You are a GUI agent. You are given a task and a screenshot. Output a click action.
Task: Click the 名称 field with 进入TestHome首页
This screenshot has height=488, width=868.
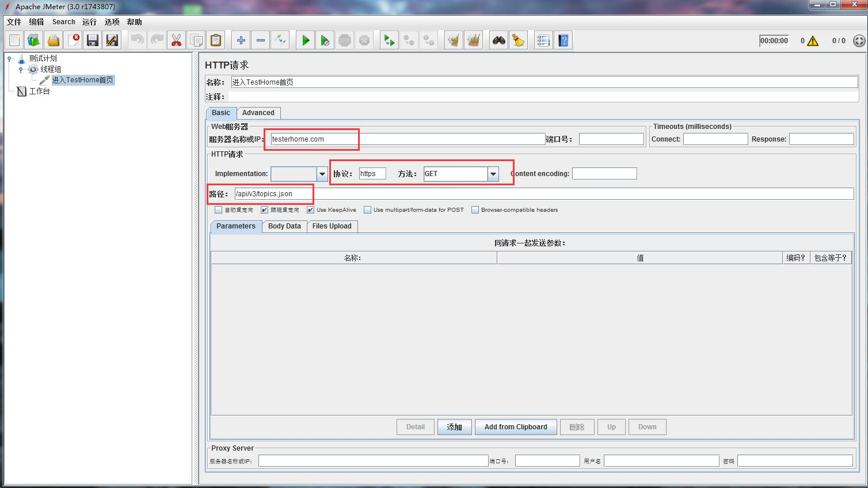(544, 82)
